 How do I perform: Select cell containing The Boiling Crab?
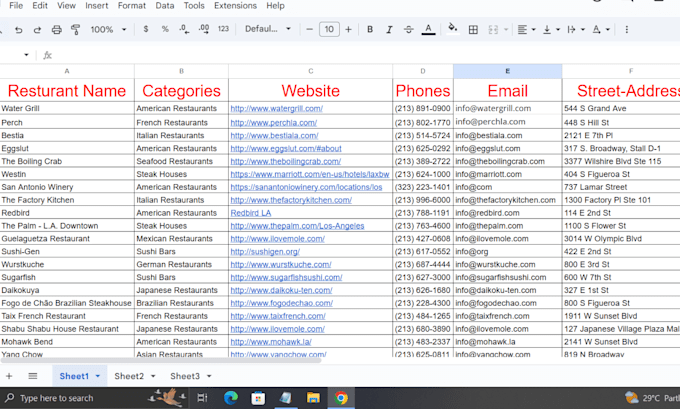67,161
